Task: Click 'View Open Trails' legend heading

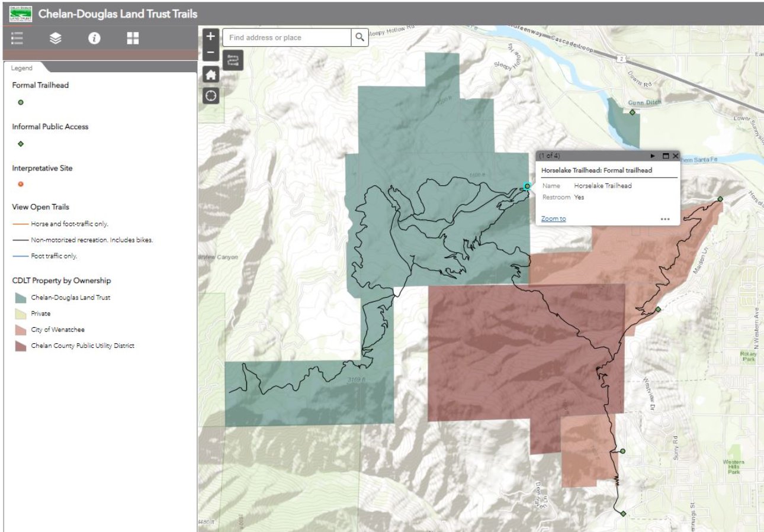Action: tap(40, 207)
